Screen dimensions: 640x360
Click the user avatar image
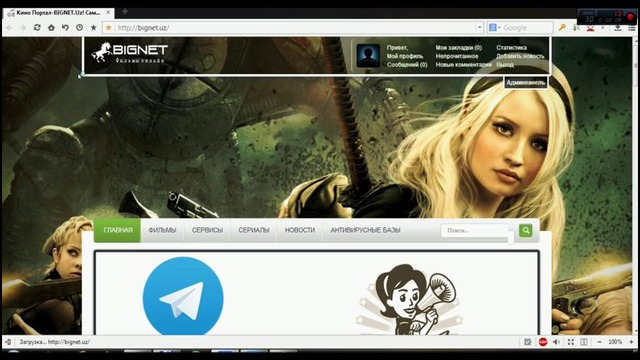pyautogui.click(x=368, y=56)
